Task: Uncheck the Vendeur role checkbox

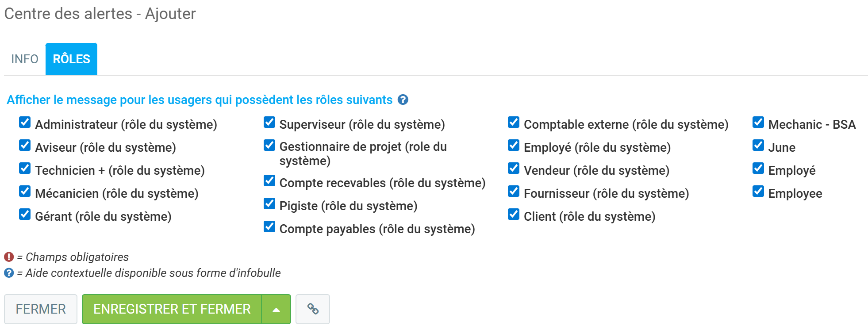Action: coord(514,169)
